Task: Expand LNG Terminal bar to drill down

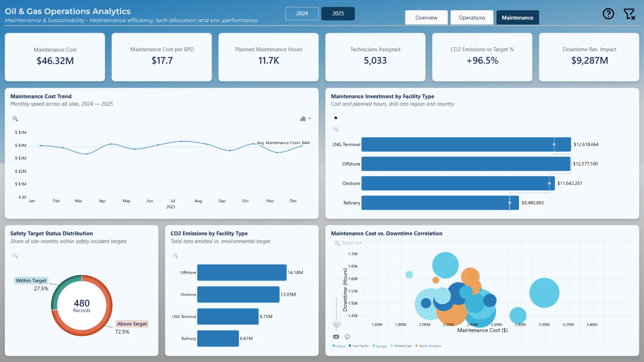Action: 466,144
